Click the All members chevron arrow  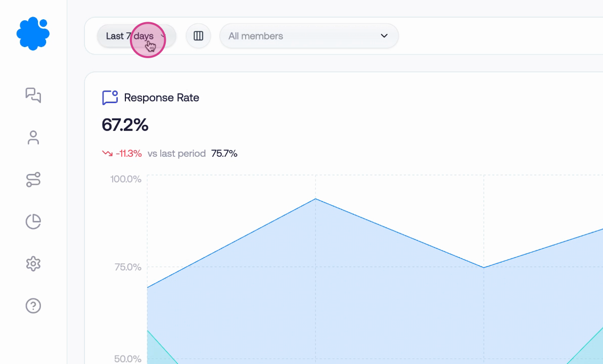click(x=384, y=36)
